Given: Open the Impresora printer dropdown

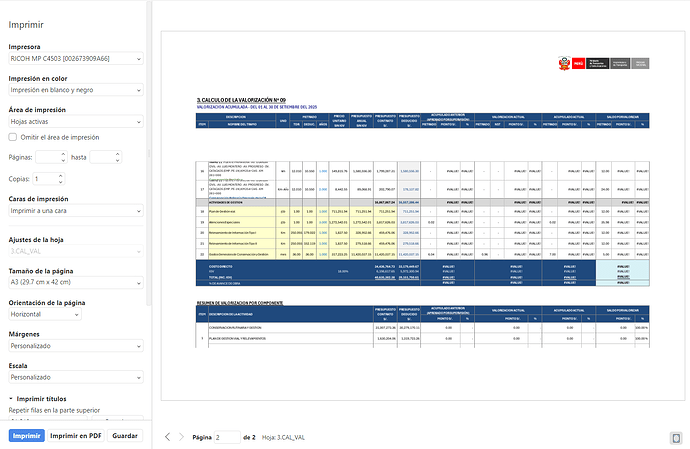Looking at the screenshot, I should pos(74,60).
